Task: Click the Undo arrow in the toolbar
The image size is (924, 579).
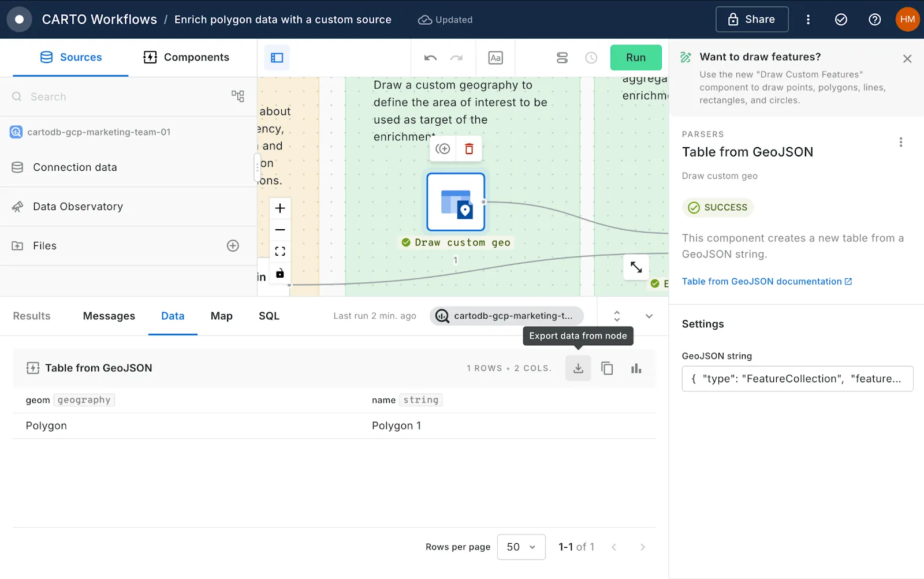Action: [430, 58]
